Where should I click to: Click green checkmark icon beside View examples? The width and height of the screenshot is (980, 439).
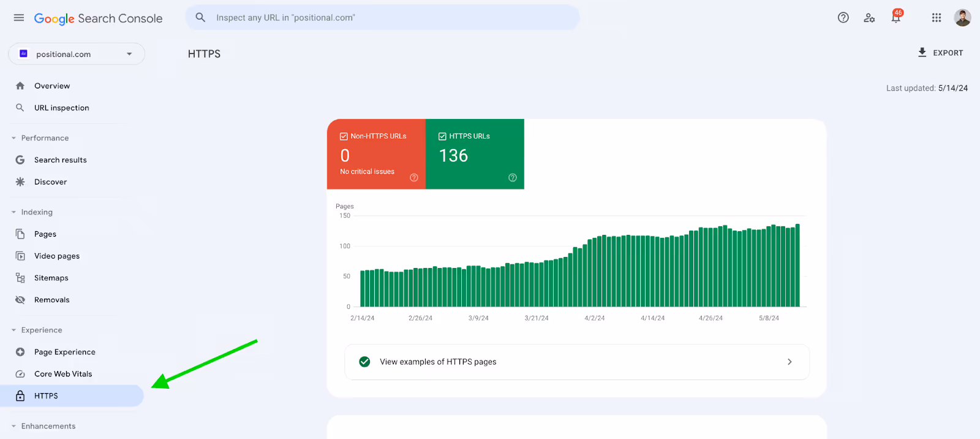click(x=364, y=362)
